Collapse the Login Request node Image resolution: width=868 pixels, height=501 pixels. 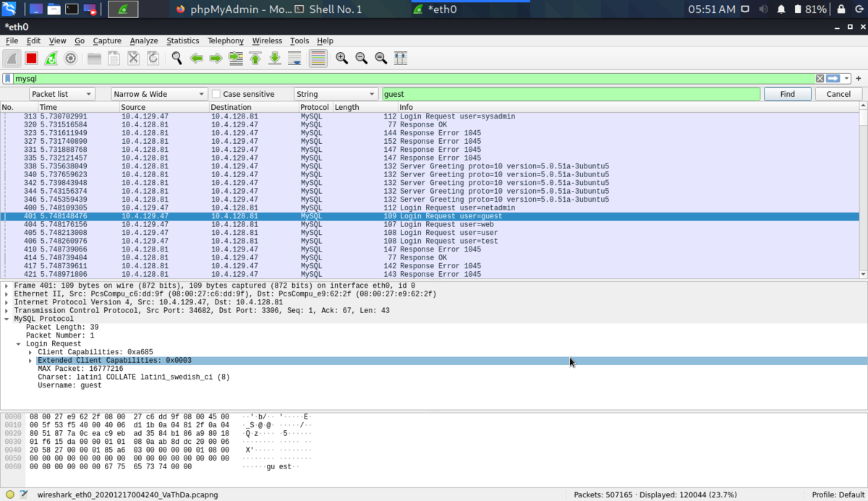(x=19, y=344)
